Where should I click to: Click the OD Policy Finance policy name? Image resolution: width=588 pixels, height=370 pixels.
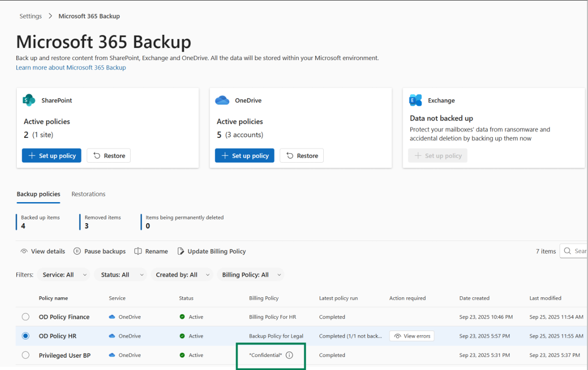click(x=64, y=317)
